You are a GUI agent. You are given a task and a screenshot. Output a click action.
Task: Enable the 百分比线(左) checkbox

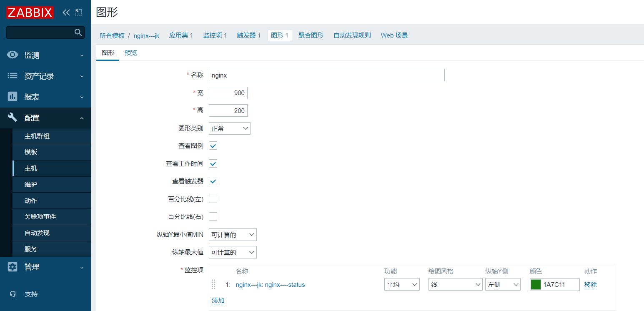pos(213,199)
